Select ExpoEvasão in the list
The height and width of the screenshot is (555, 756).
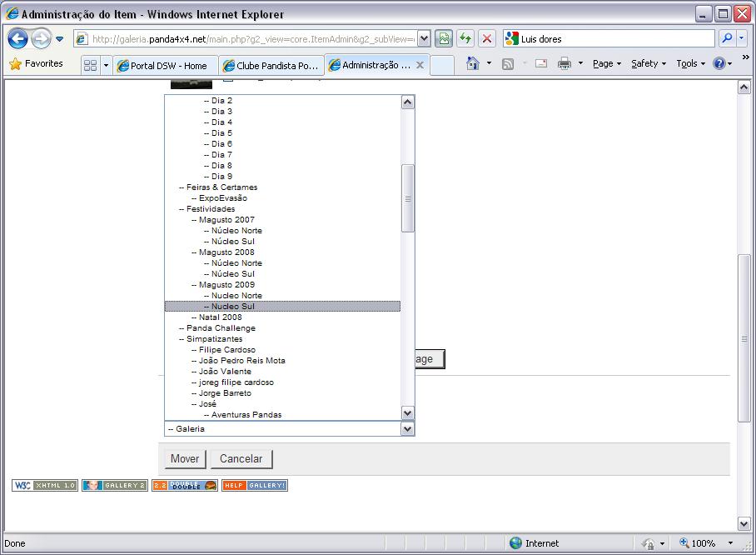tap(282, 197)
